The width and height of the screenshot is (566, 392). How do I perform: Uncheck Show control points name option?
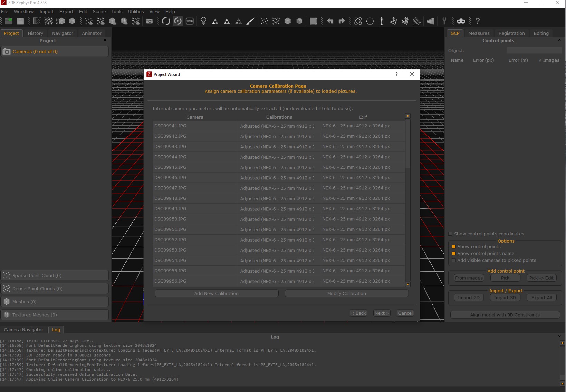pos(454,254)
